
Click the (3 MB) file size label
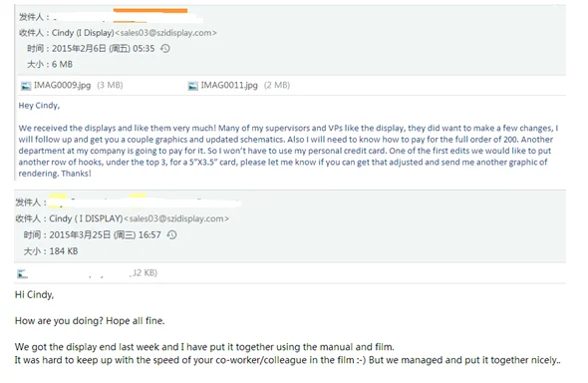pos(110,85)
